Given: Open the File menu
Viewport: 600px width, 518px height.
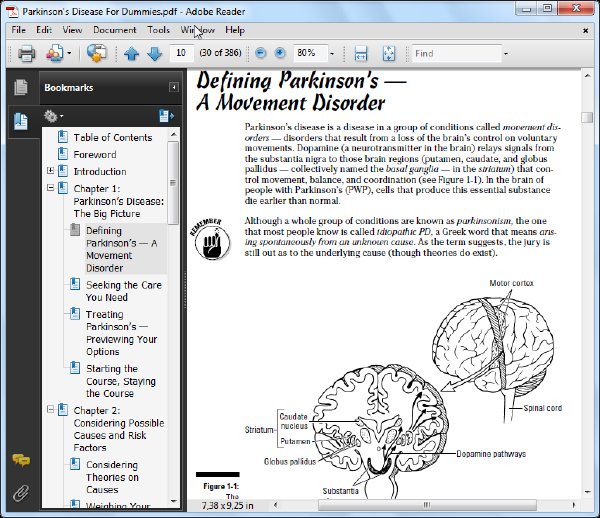Looking at the screenshot, I should [18, 30].
